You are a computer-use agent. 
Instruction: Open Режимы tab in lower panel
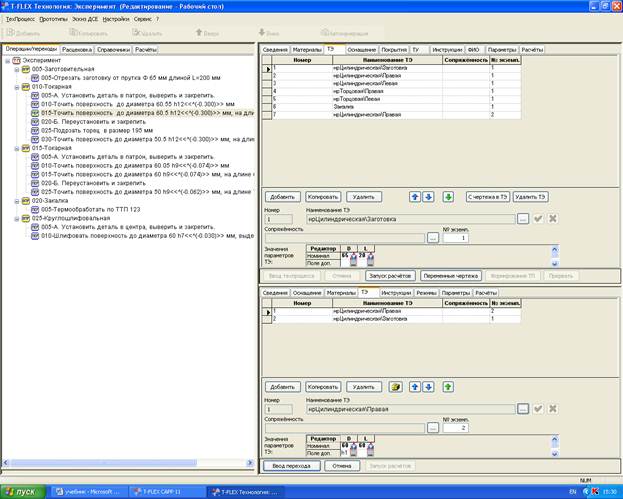pos(426,293)
